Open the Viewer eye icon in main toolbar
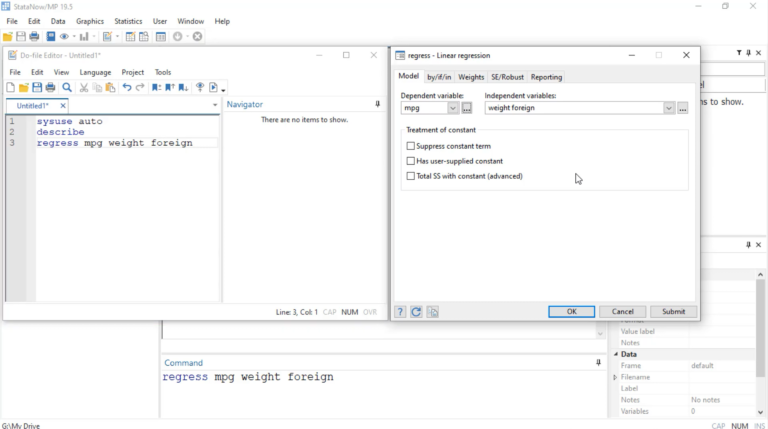768x429 pixels. pyautogui.click(x=64, y=37)
